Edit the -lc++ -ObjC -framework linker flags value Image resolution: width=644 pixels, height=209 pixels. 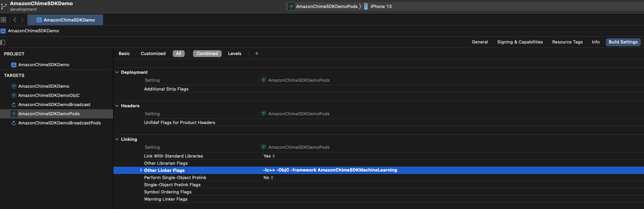click(x=330, y=170)
